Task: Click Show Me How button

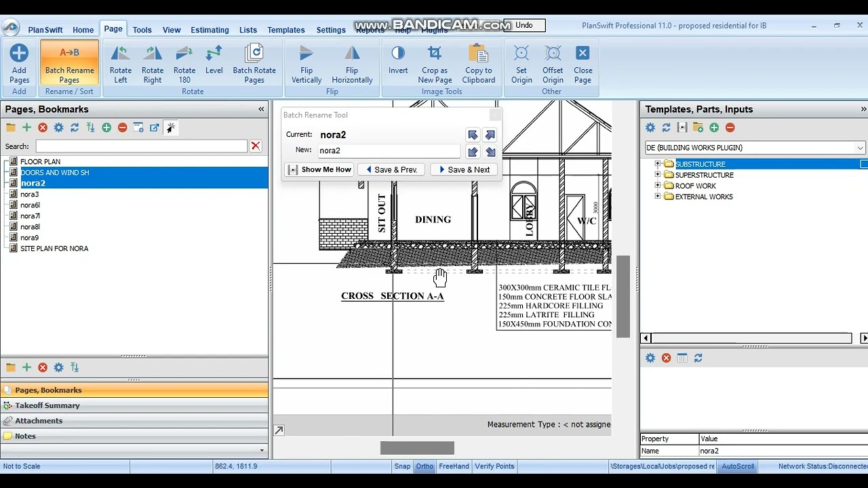Action: (x=319, y=169)
